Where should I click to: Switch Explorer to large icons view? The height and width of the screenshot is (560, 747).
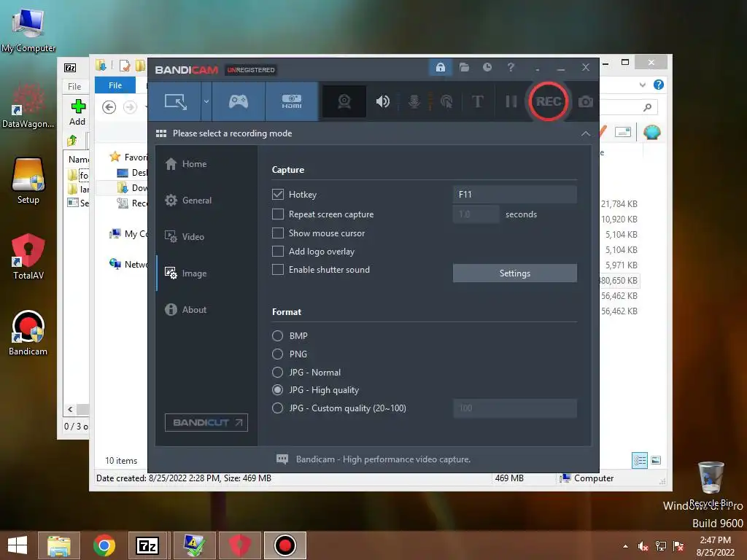click(656, 460)
